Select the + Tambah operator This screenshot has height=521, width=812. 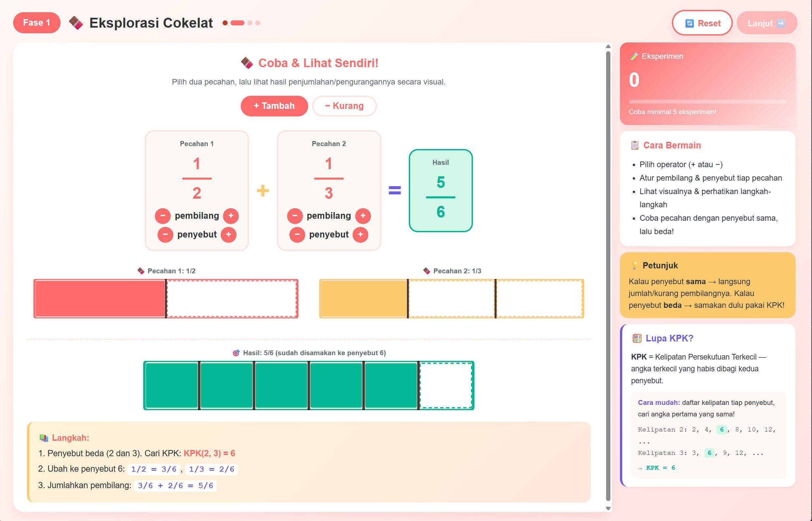[x=274, y=106]
